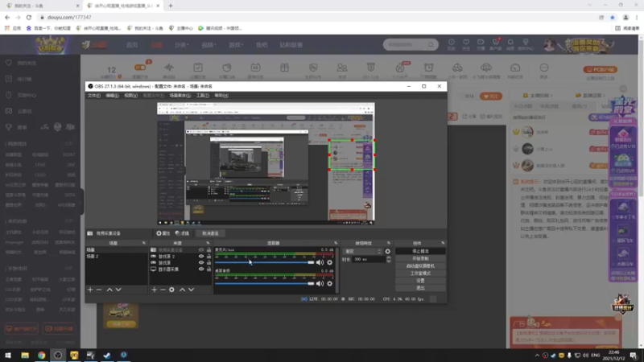Open Douyu messages bell icon

pos(510,43)
